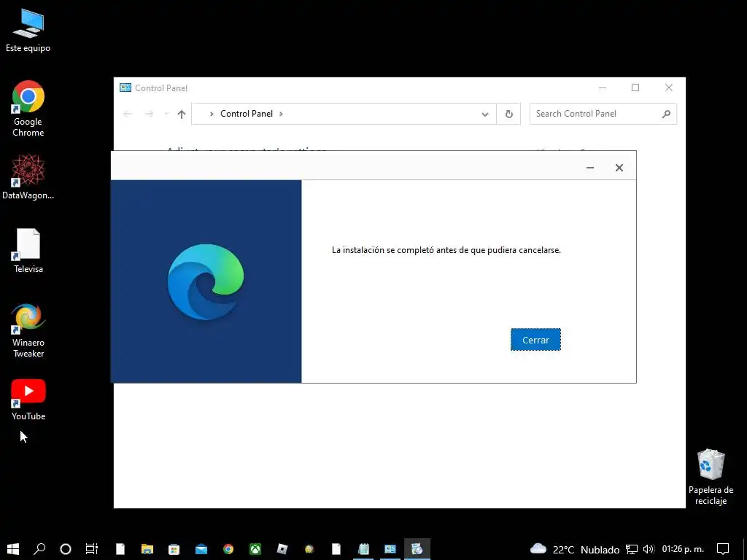
Task: Click the search magnifier in Control Panel
Action: (x=666, y=114)
